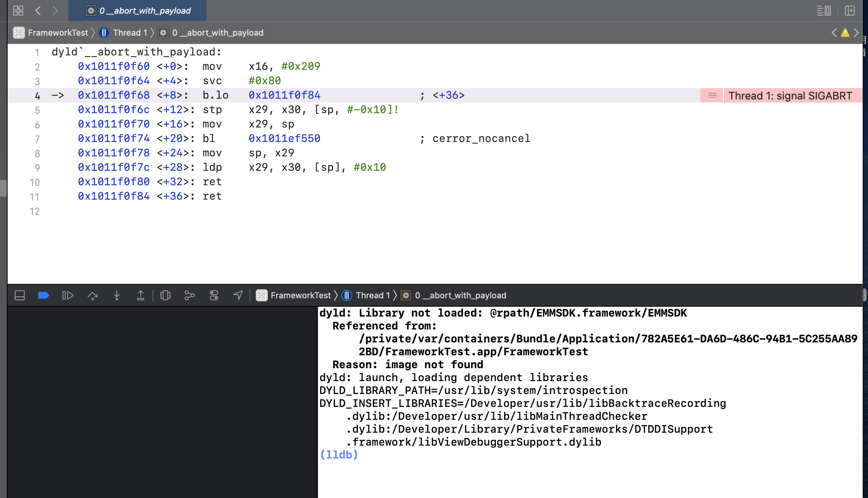The image size is (868, 498).
Task: Click the Step Over debug icon
Action: click(93, 295)
